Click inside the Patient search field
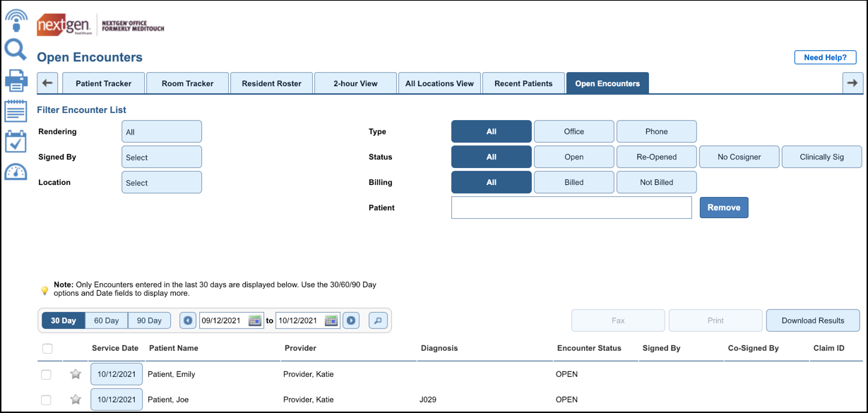This screenshot has height=413, width=868. [571, 207]
